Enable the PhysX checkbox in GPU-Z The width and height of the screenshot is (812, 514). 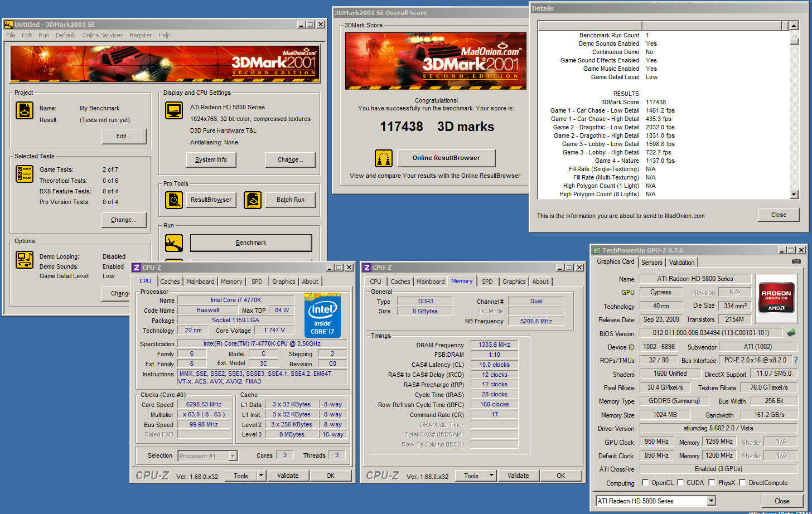tap(712, 483)
